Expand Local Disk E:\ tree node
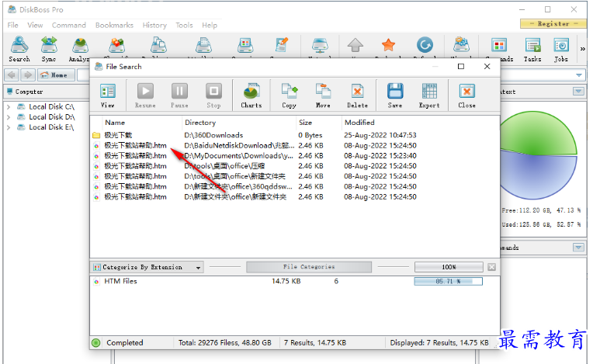 point(9,127)
